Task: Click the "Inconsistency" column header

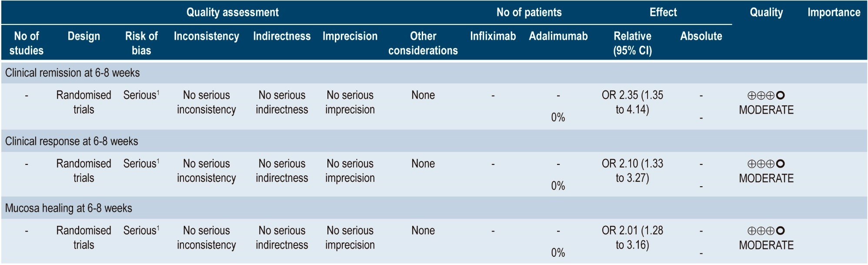Action: (206, 36)
